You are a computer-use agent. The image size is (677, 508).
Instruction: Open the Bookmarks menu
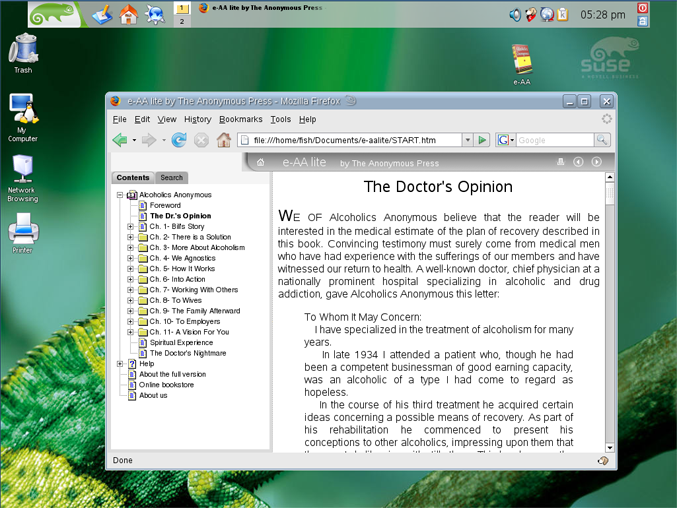coord(240,119)
